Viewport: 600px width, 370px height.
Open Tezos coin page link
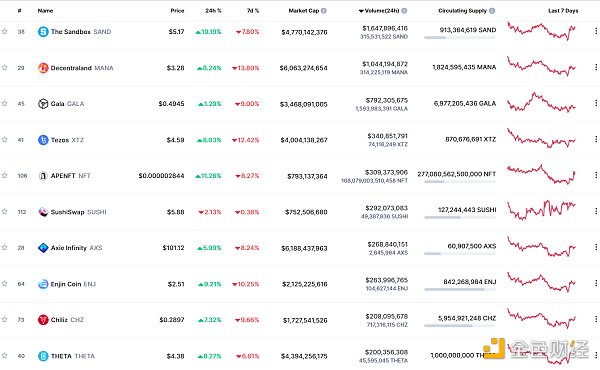[67, 140]
